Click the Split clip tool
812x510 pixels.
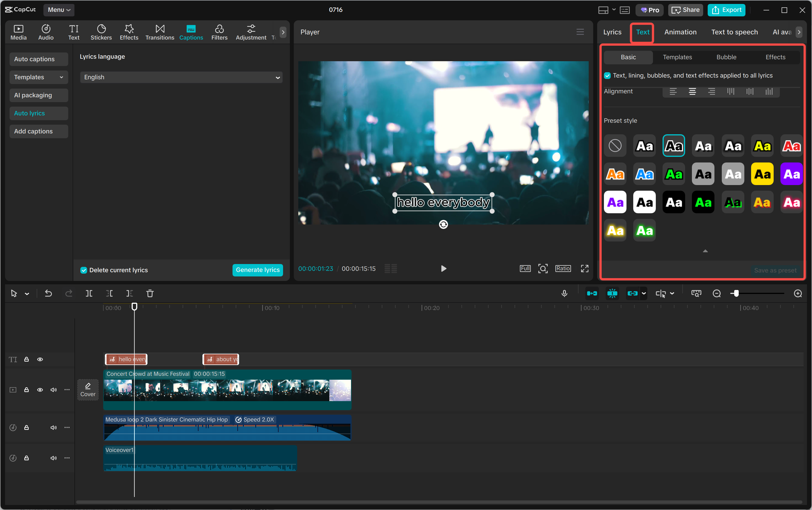89,293
